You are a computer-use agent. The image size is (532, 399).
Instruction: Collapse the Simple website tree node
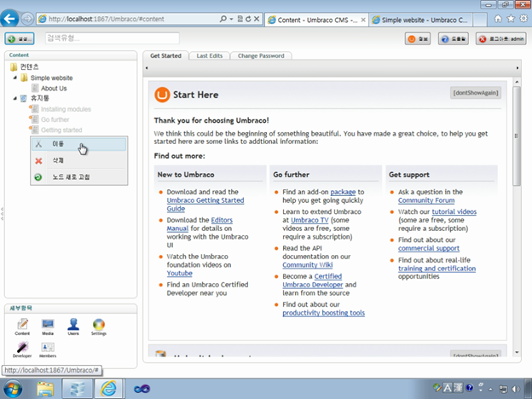(x=15, y=78)
